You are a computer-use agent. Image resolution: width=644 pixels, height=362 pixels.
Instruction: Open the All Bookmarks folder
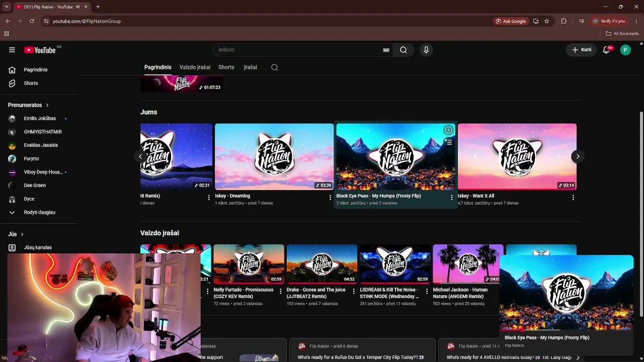tap(622, 34)
